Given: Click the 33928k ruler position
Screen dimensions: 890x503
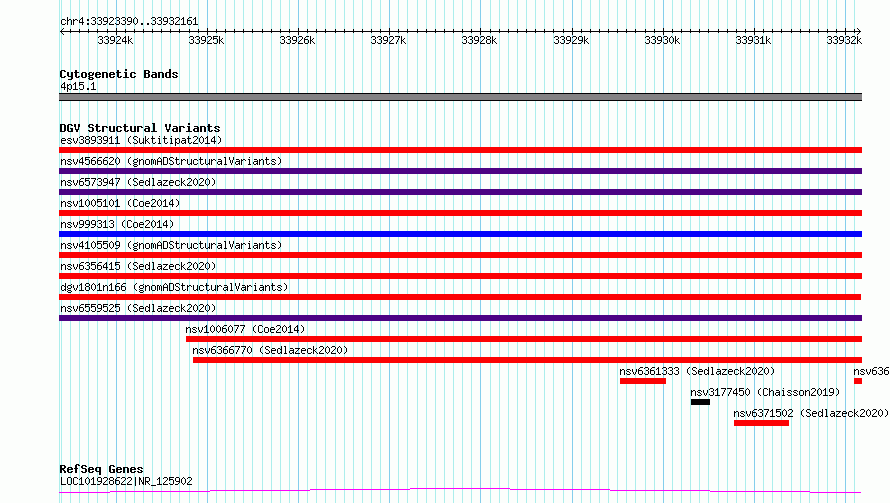Looking at the screenshot, I should (479, 40).
